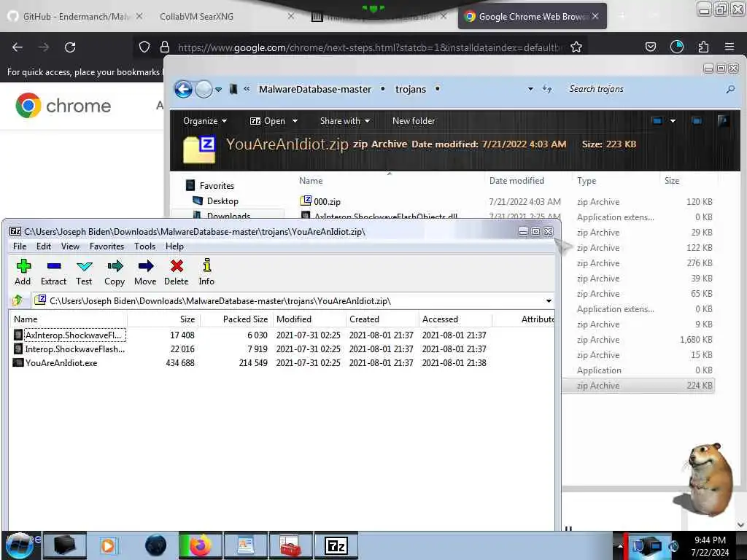
Task: Click the Extract tool in 7-Zip
Action: coord(53,273)
